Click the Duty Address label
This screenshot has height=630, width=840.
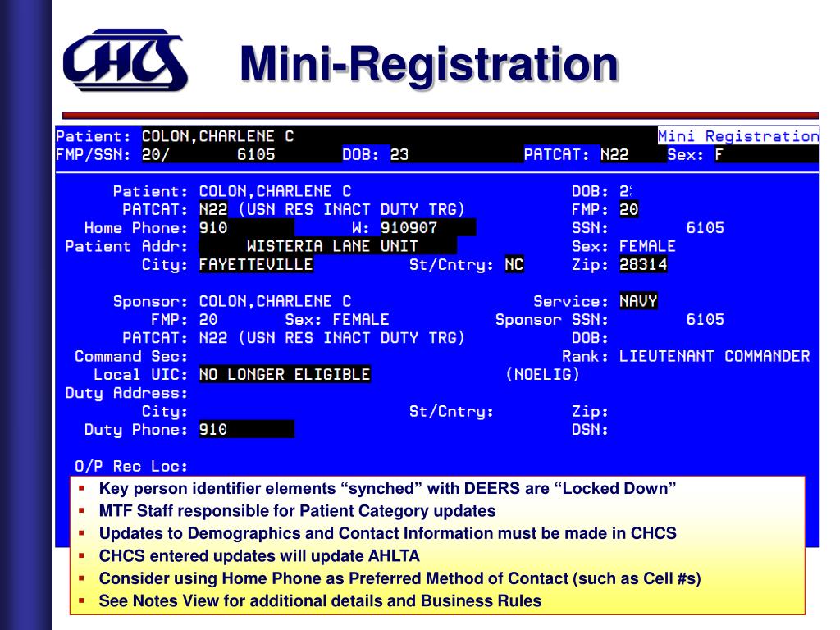click(126, 393)
